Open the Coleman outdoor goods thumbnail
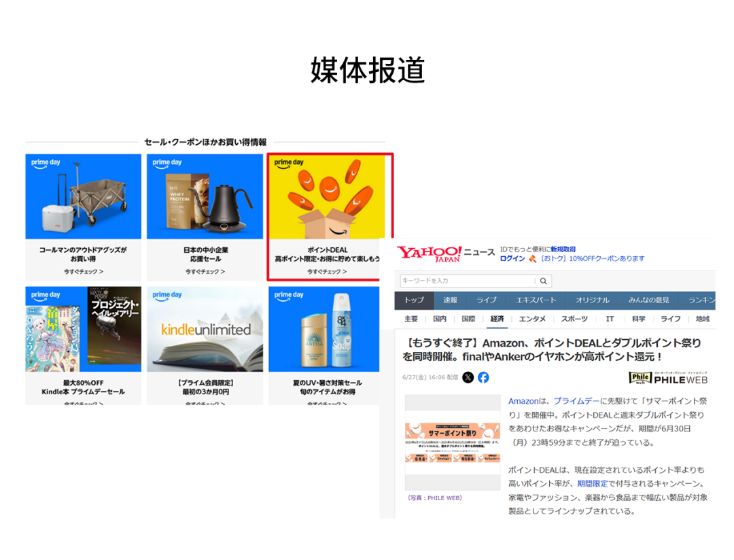Screen dimensions: 734x560 84,196
